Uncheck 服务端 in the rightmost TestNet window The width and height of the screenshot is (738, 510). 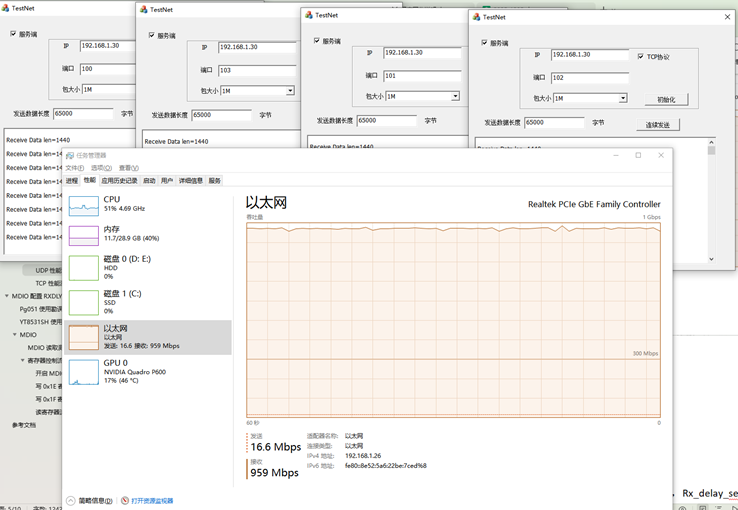point(485,43)
